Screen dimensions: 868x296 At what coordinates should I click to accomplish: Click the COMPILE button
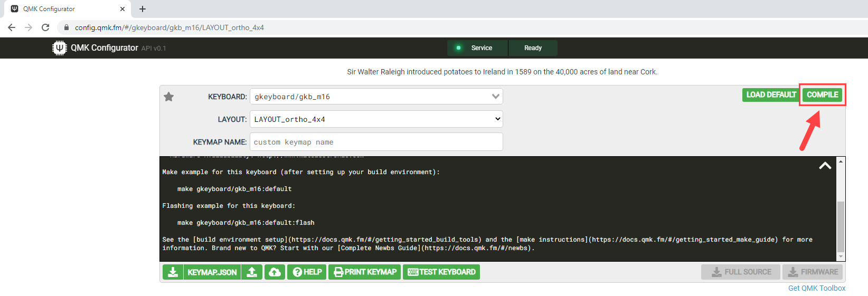click(x=822, y=94)
